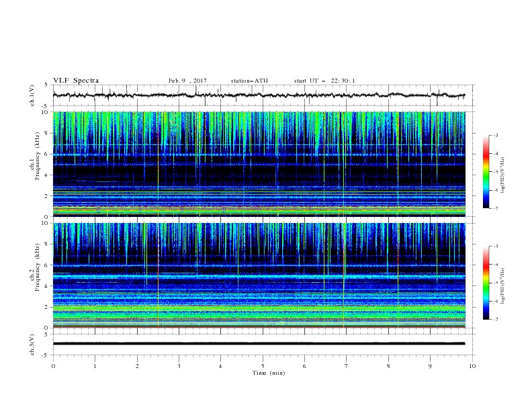Click the "-5" tick on ch.3 voltage axis
Screen dimensions: 532x411
46,355
